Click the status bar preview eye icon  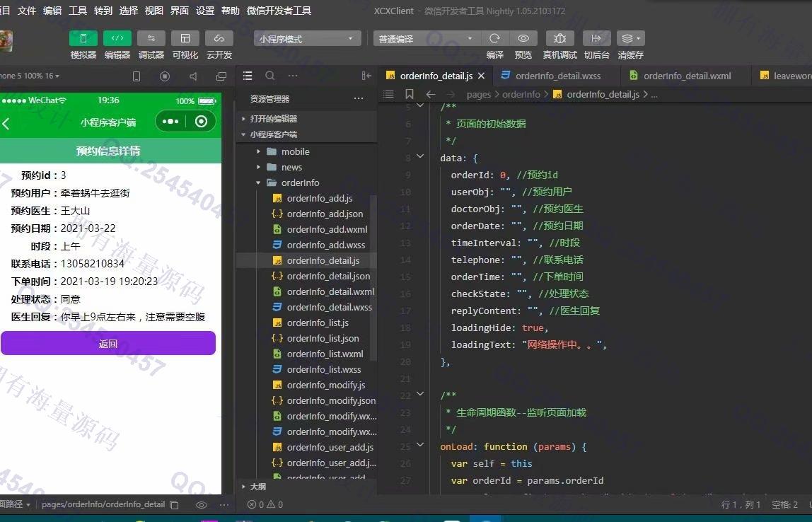[202, 504]
